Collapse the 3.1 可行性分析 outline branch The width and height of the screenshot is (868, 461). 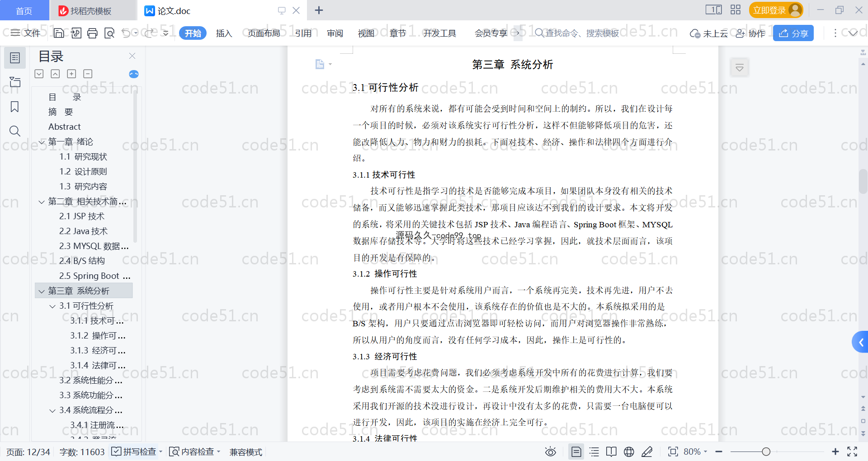click(x=52, y=306)
